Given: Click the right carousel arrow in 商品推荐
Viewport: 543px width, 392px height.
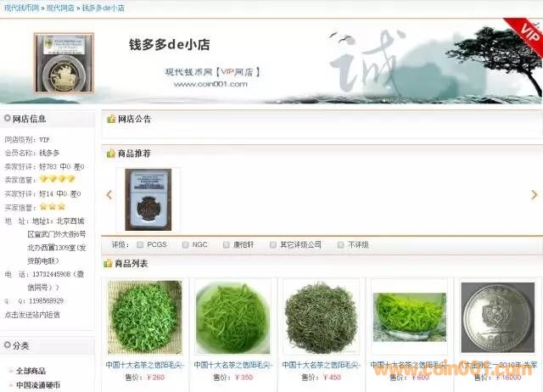Looking at the screenshot, I should click(534, 195).
